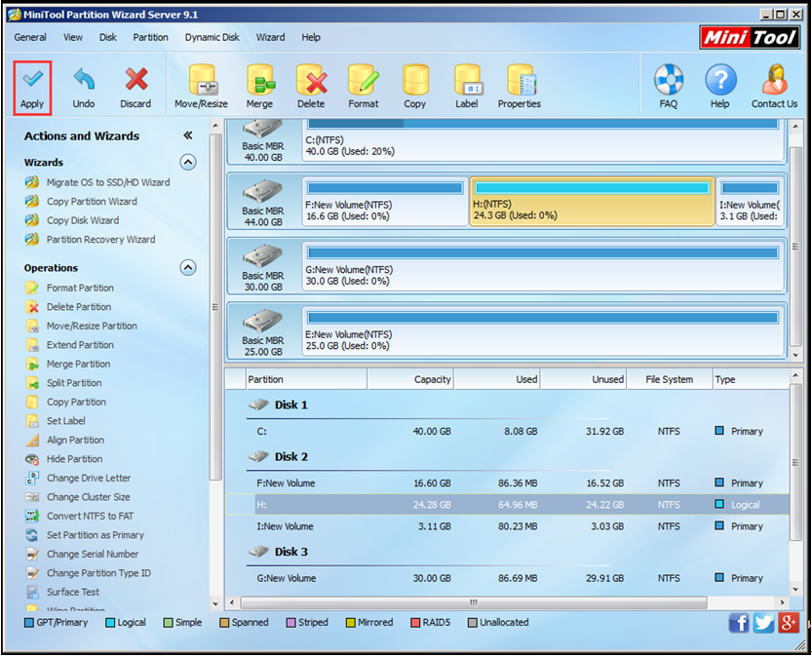Choose Format Partition operation
812x657 pixels.
(x=69, y=288)
